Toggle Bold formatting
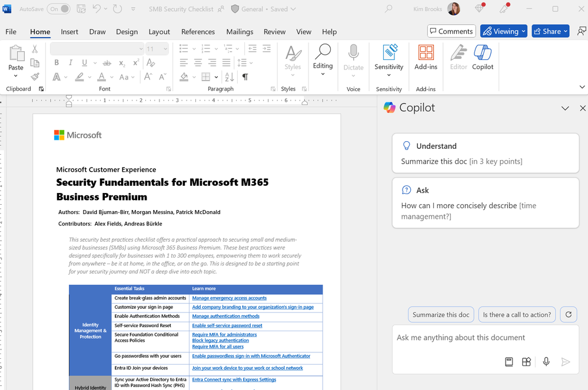 57,62
